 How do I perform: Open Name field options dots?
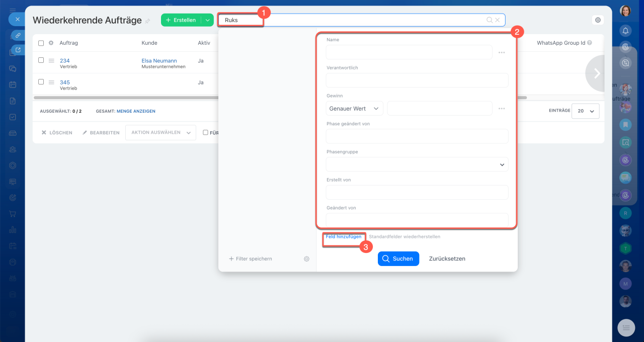coord(502,52)
